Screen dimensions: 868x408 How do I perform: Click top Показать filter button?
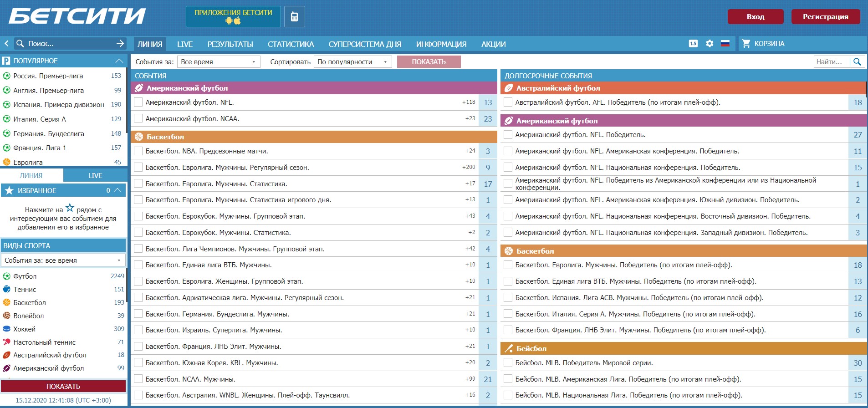coord(429,61)
